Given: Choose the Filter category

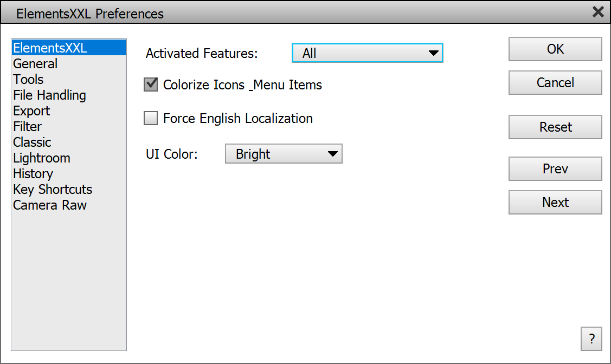Looking at the screenshot, I should (x=28, y=127).
